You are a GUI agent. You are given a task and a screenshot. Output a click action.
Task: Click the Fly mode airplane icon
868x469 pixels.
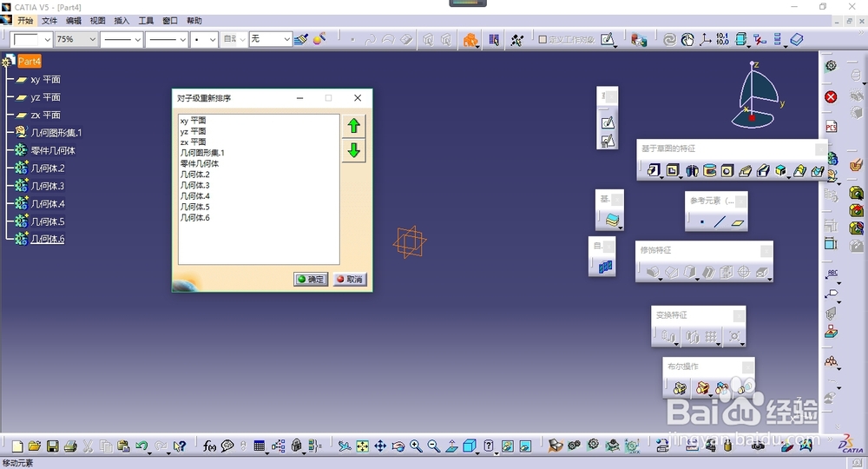[x=345, y=446]
